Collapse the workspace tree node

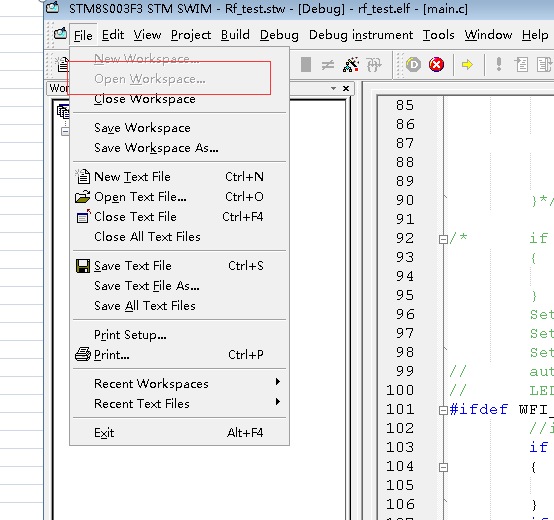[x=65, y=131]
